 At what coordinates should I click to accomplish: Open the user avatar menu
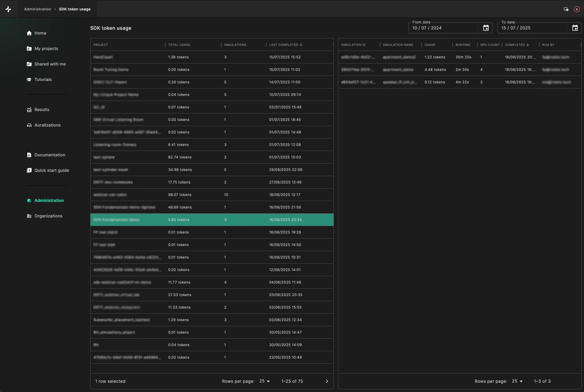(x=577, y=9)
